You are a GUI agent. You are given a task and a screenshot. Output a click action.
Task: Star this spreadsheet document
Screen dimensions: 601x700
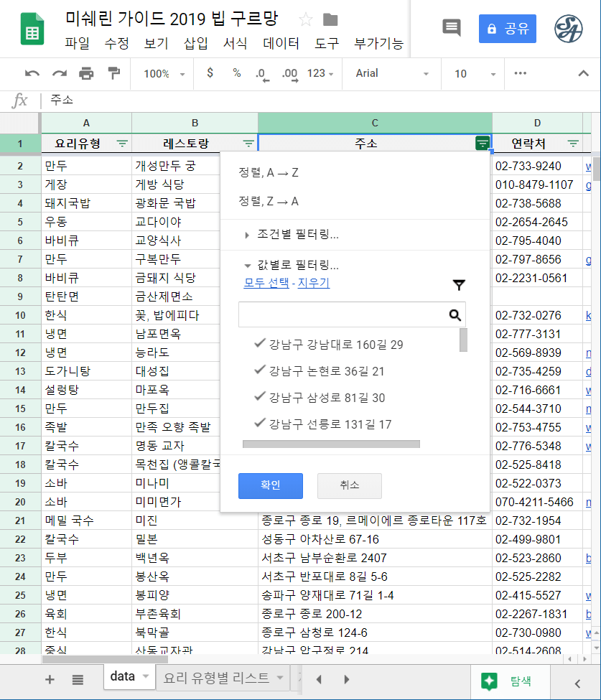(305, 19)
